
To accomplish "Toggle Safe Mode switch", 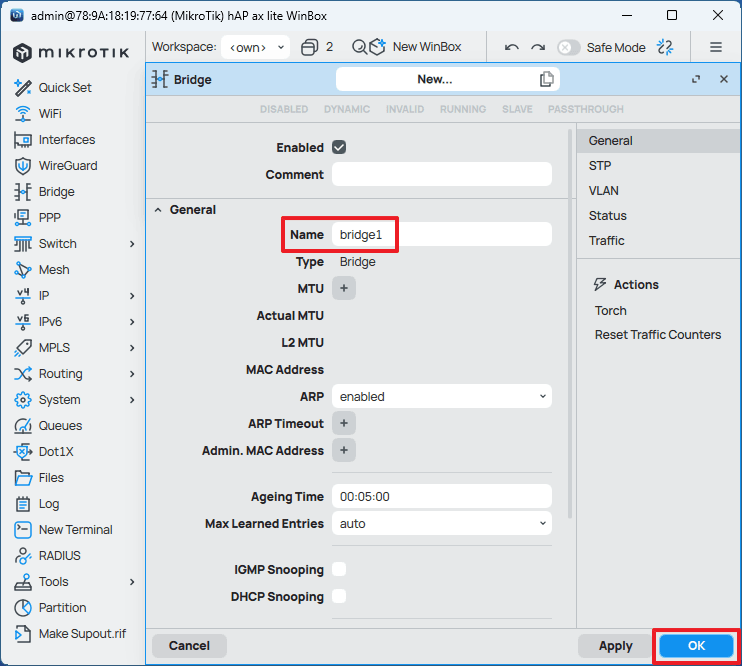I will (x=568, y=47).
